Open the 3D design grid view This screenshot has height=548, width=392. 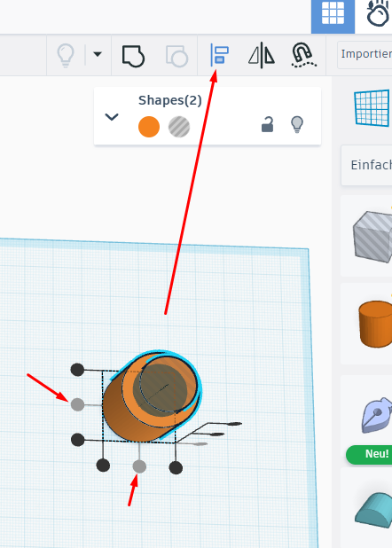[333, 15]
